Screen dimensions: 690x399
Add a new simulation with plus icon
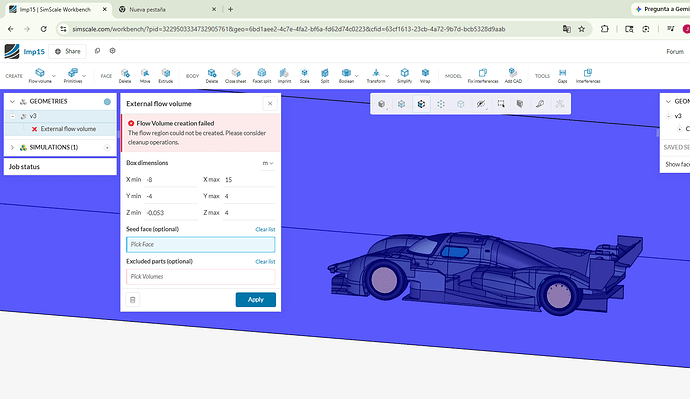pos(107,147)
